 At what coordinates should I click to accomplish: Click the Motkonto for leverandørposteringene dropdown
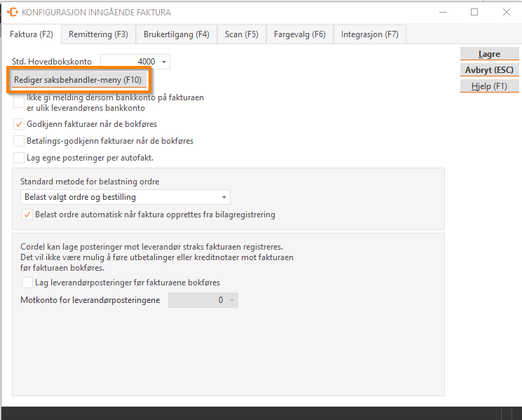point(203,300)
